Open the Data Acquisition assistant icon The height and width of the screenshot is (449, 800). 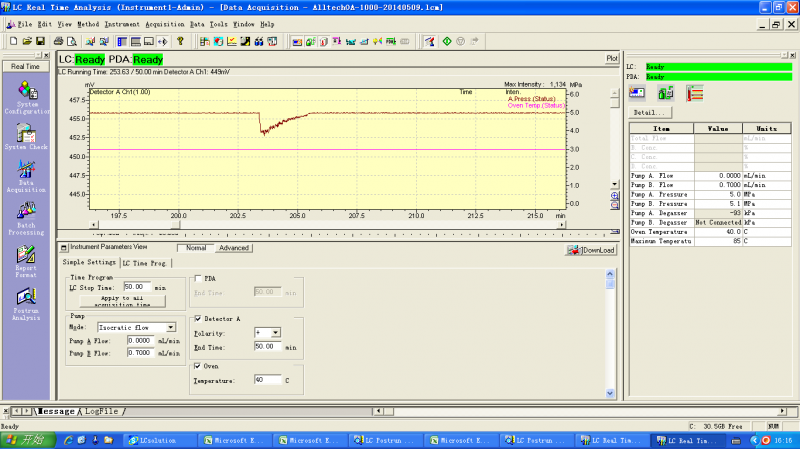pos(27,170)
